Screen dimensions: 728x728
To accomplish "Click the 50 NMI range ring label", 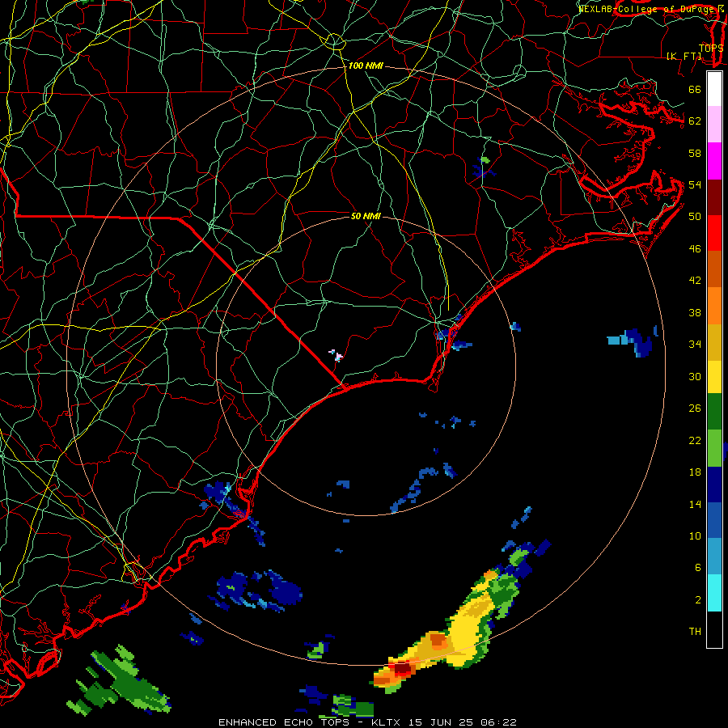I will tap(366, 216).
